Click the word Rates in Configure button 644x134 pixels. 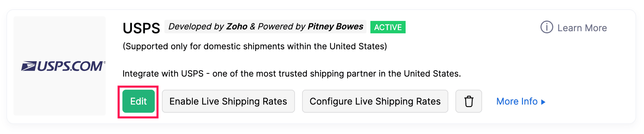tap(428, 101)
